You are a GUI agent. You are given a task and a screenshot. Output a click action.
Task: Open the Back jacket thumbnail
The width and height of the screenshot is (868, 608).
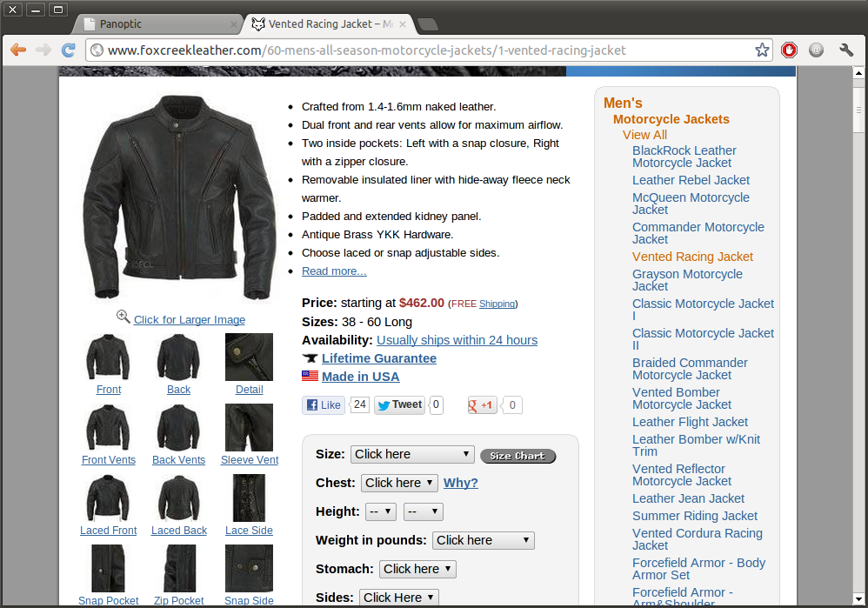(x=178, y=357)
